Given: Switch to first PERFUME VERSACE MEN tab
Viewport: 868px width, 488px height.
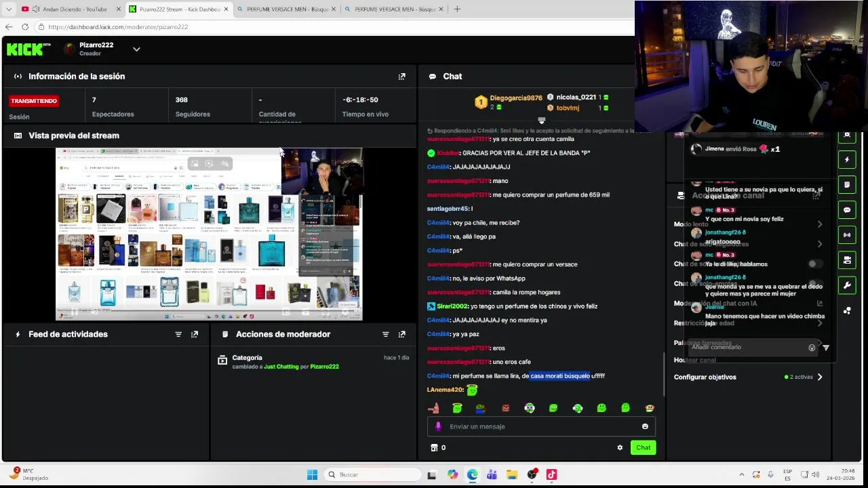Looking at the screenshot, I should [285, 9].
